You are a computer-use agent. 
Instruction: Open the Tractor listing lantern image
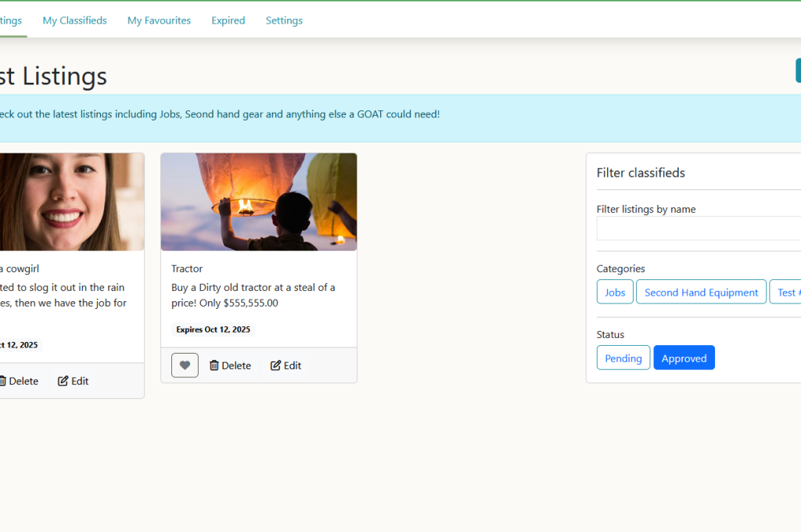pyautogui.click(x=259, y=202)
